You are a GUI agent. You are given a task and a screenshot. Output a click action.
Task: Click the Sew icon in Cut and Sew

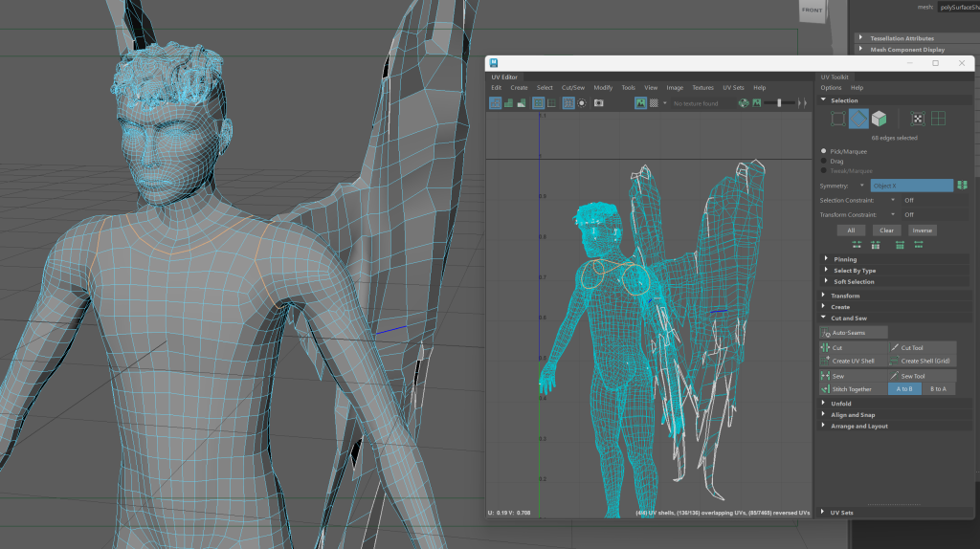click(x=827, y=377)
